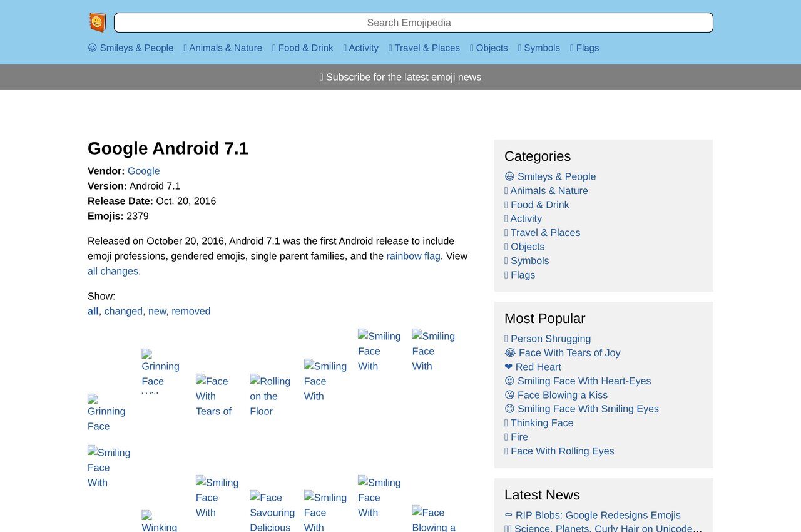Open Face Blowing a emoji thumbnail in grid
The height and width of the screenshot is (532, 801).
tap(434, 519)
